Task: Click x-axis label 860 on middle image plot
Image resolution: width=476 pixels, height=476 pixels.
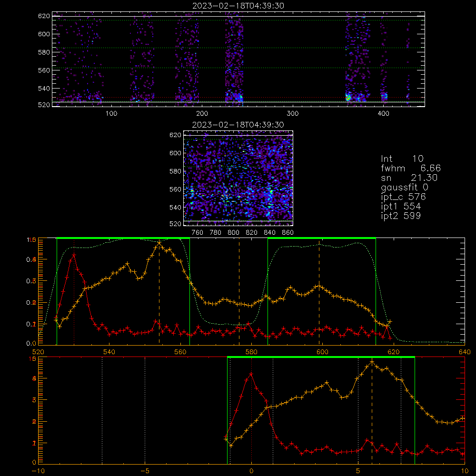Action: click(x=288, y=233)
